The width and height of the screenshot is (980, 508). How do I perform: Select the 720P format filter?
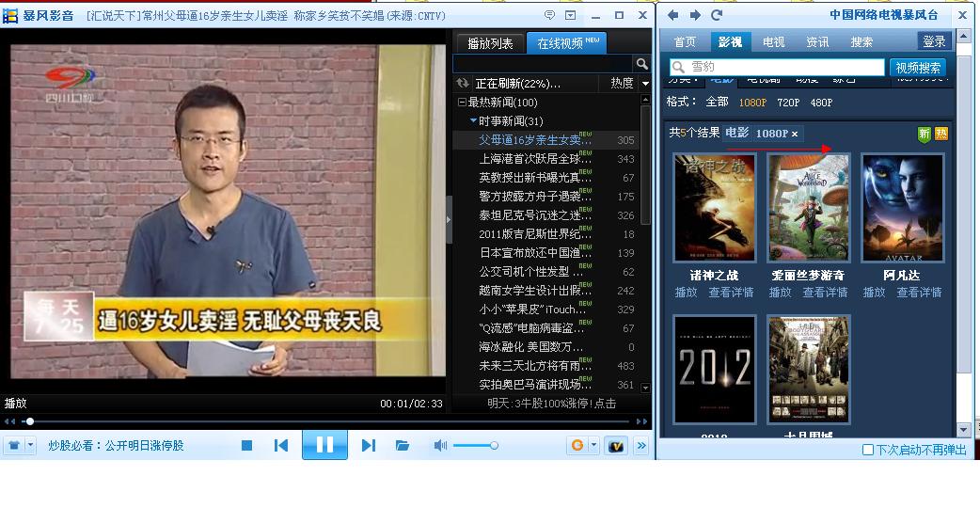[x=788, y=103]
